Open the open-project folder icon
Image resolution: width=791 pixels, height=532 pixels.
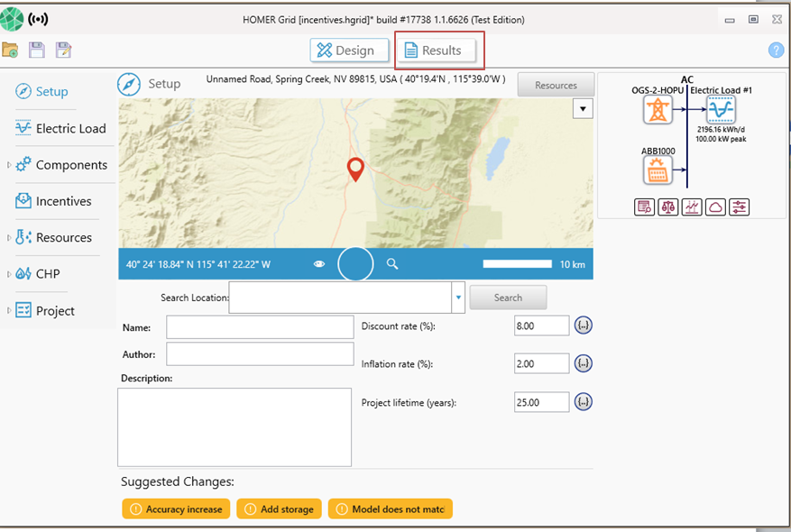[11, 50]
